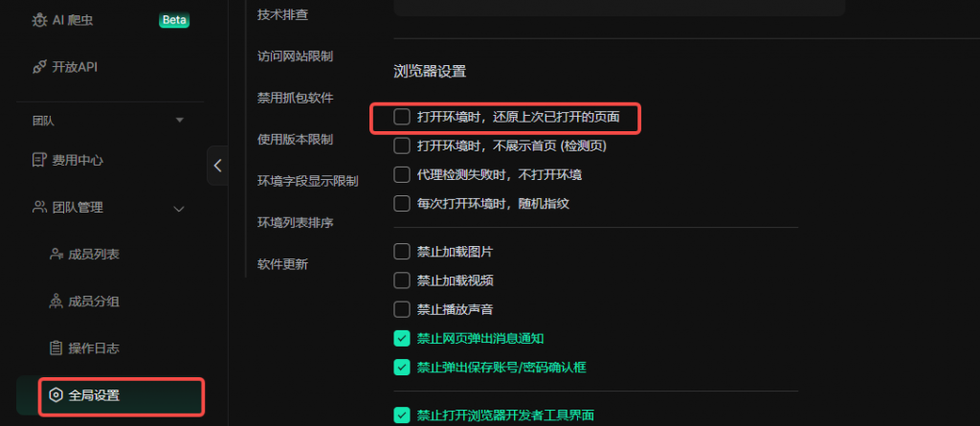This screenshot has width=980, height=426.
Task: Click the 团队管理 people icon
Action: pos(39,207)
